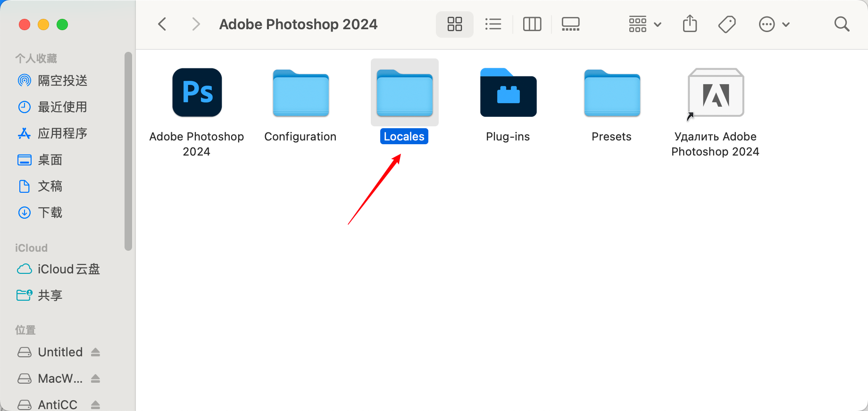Switch to icon grid view
This screenshot has width=868, height=411.
point(455,24)
